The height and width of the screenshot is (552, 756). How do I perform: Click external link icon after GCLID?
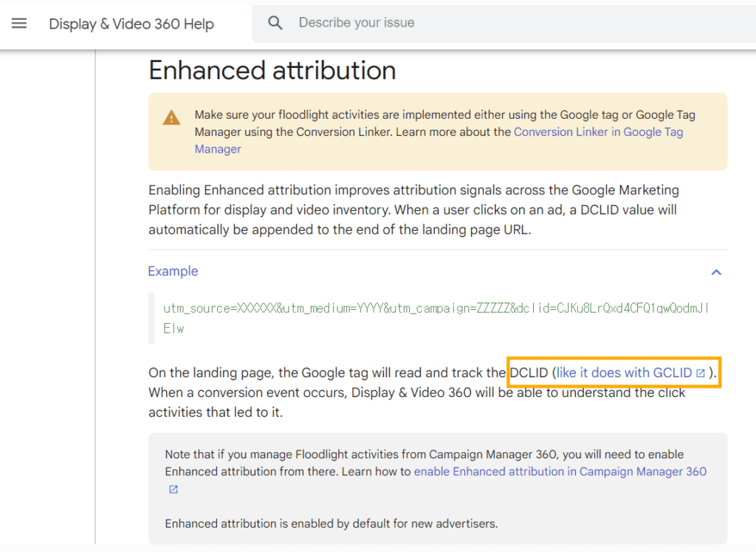click(701, 373)
